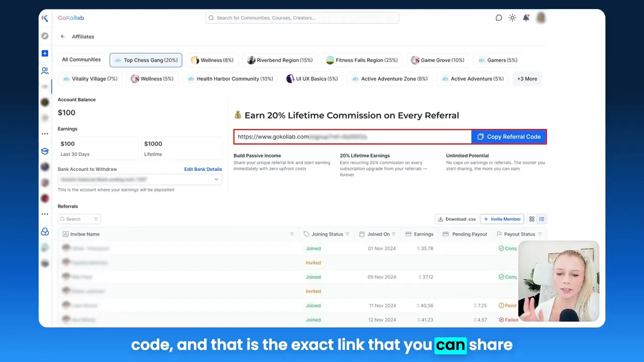Click the $40.56 earnings value
Image resolution: width=644 pixels, height=362 pixels.
425,306
